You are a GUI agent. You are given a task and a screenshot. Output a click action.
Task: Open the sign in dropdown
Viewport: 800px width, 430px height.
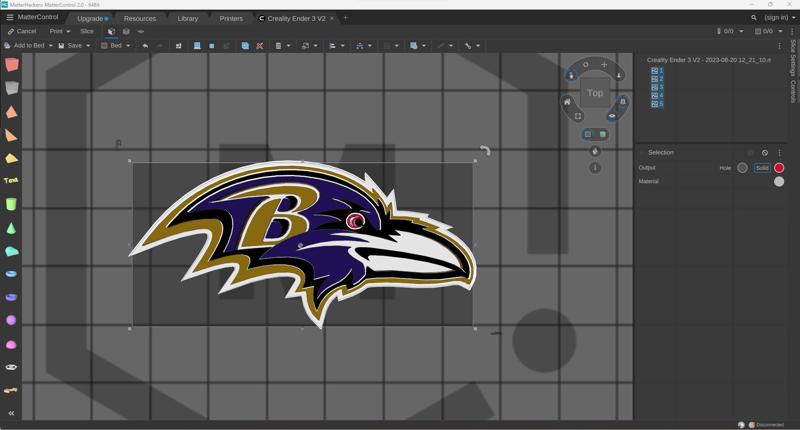coord(780,17)
